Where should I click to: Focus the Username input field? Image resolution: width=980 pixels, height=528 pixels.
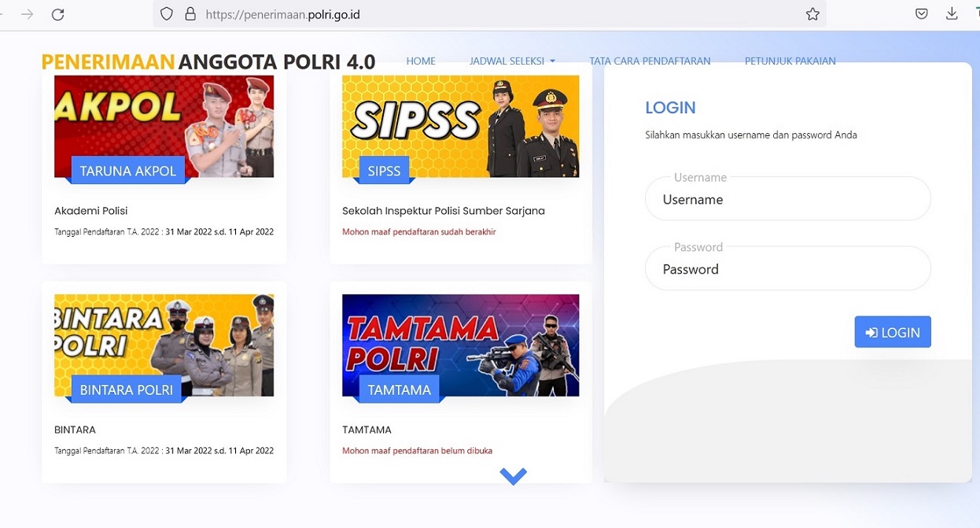[x=787, y=199]
